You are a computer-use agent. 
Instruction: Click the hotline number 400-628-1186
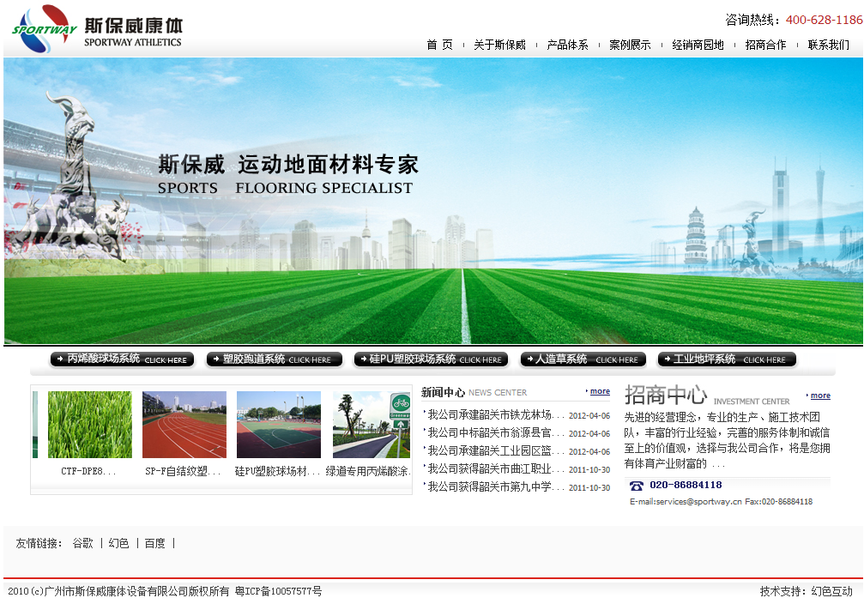pos(824,20)
